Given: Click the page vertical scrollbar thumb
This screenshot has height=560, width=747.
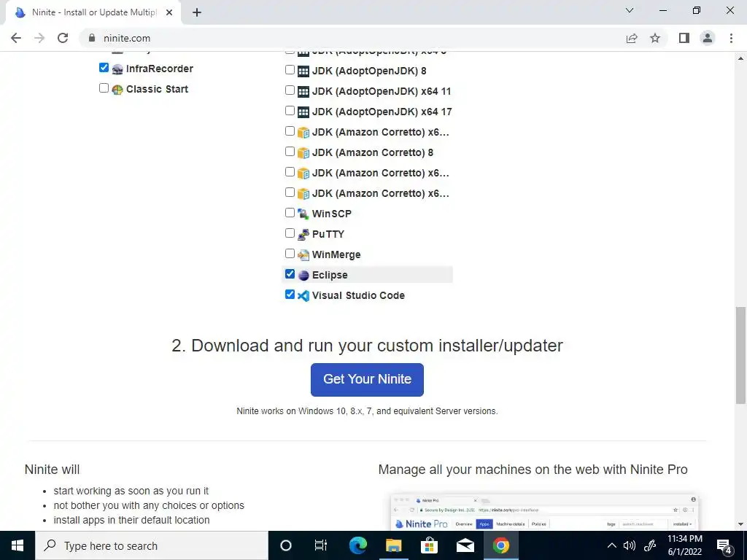Looking at the screenshot, I should click(740, 355).
